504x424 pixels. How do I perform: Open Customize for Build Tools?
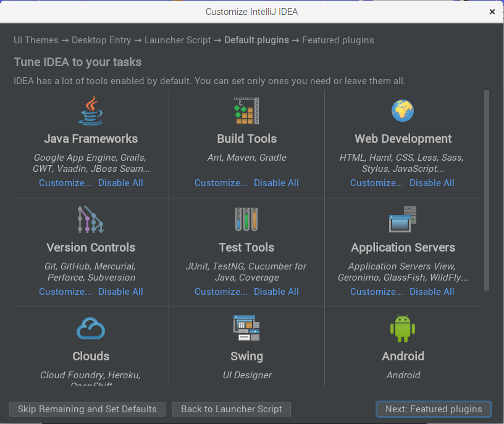pos(221,183)
